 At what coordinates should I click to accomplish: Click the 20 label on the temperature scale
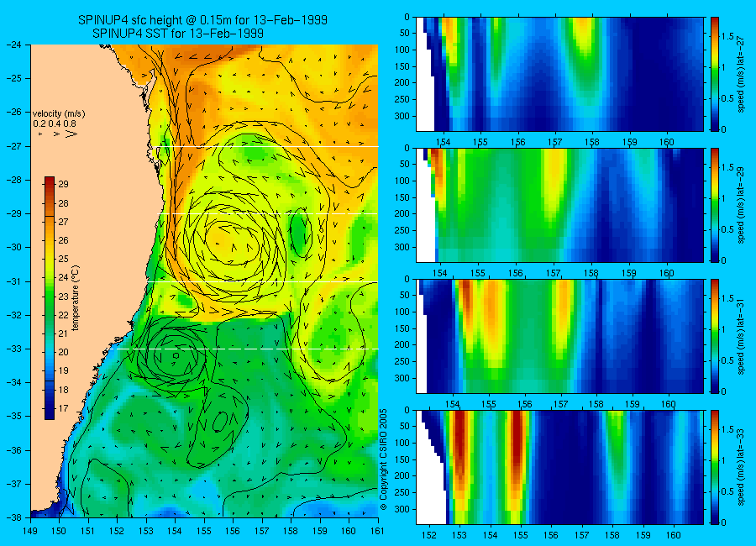point(63,352)
